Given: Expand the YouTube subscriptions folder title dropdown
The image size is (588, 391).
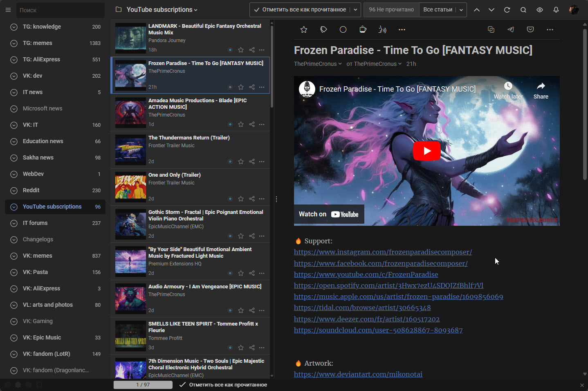Looking at the screenshot, I should (x=195, y=9).
